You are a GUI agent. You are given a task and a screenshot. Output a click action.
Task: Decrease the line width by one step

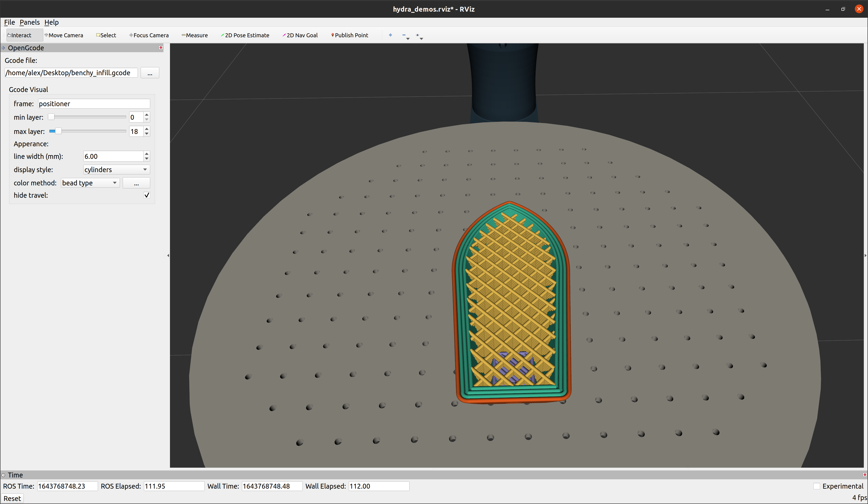tap(147, 159)
